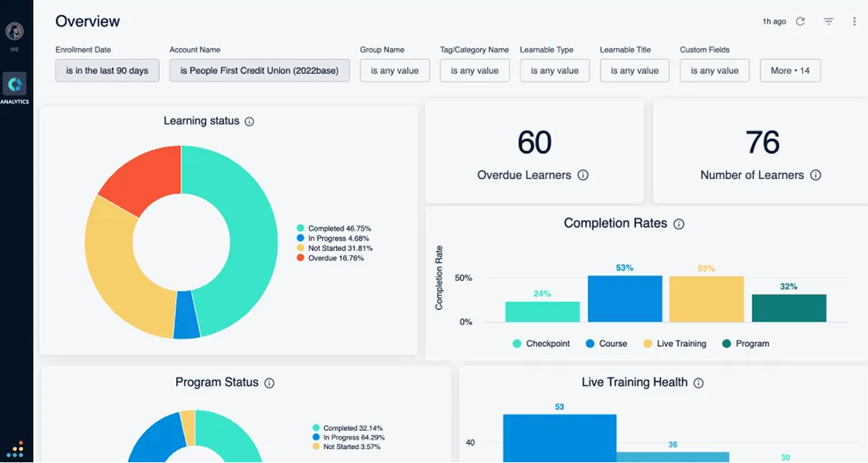Click the colored dots logo in sidebar
868x463 pixels.
[15, 449]
